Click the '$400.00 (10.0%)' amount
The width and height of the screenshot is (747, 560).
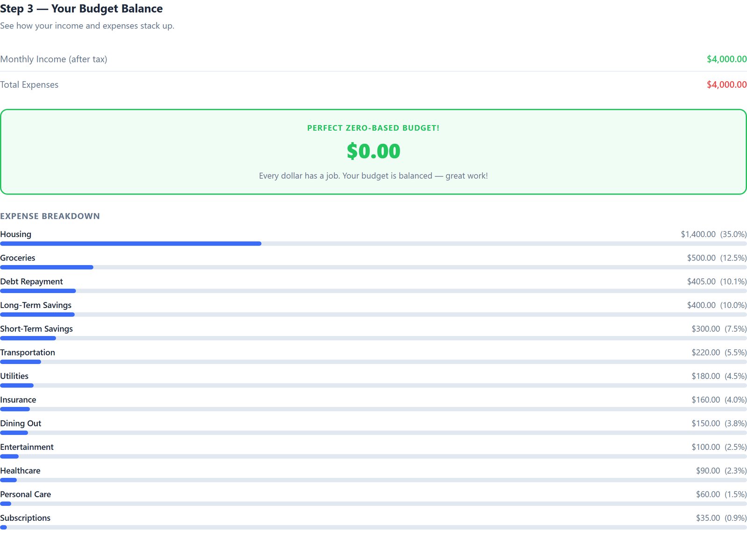pyautogui.click(x=717, y=305)
